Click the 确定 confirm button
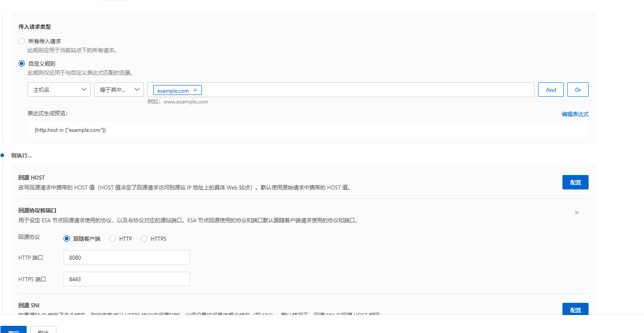 [14, 330]
